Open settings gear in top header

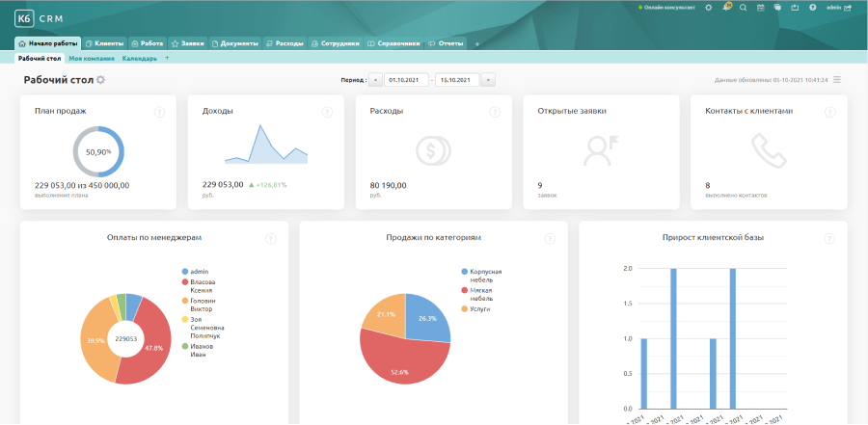click(x=709, y=8)
